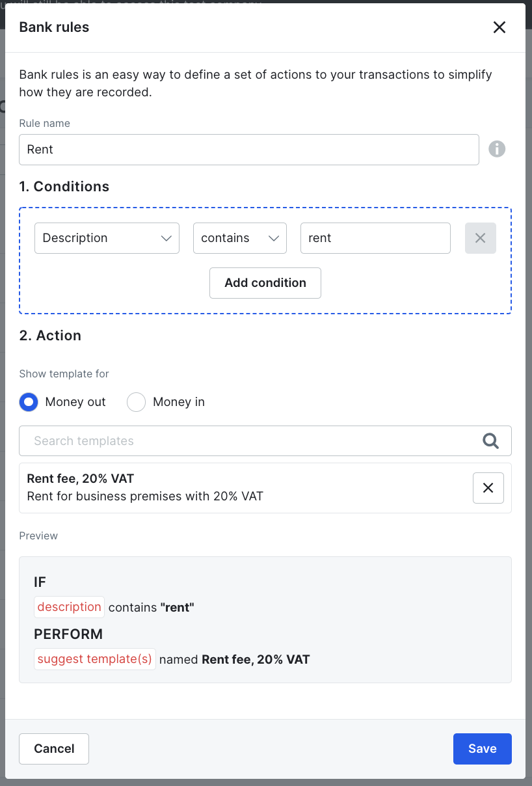Expand the contains operator dropdown
The height and width of the screenshot is (786, 532).
[x=239, y=238]
